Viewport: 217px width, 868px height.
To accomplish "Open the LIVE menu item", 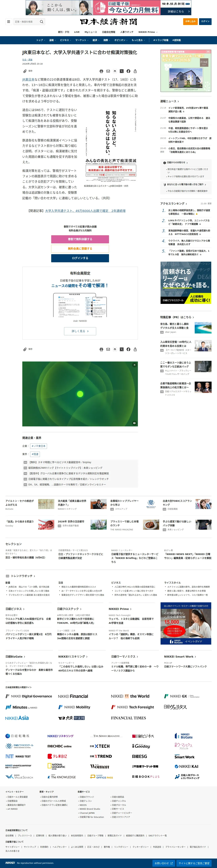I will 77,32.
